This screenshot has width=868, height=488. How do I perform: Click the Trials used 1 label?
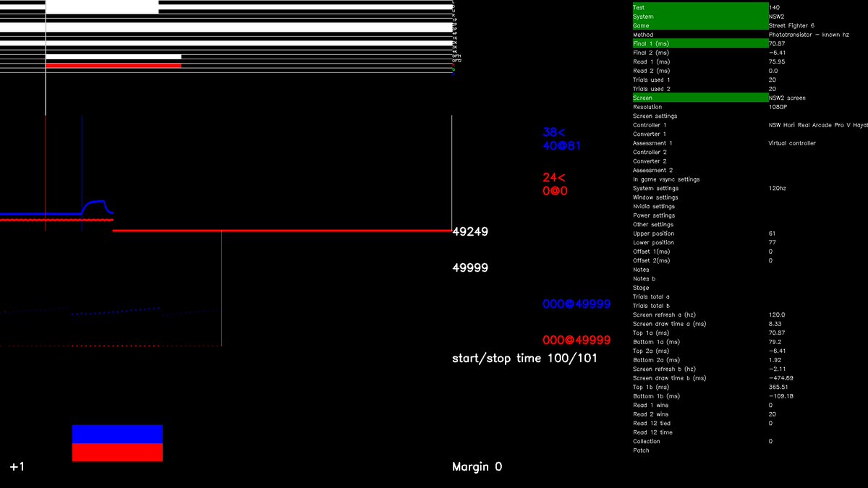652,80
